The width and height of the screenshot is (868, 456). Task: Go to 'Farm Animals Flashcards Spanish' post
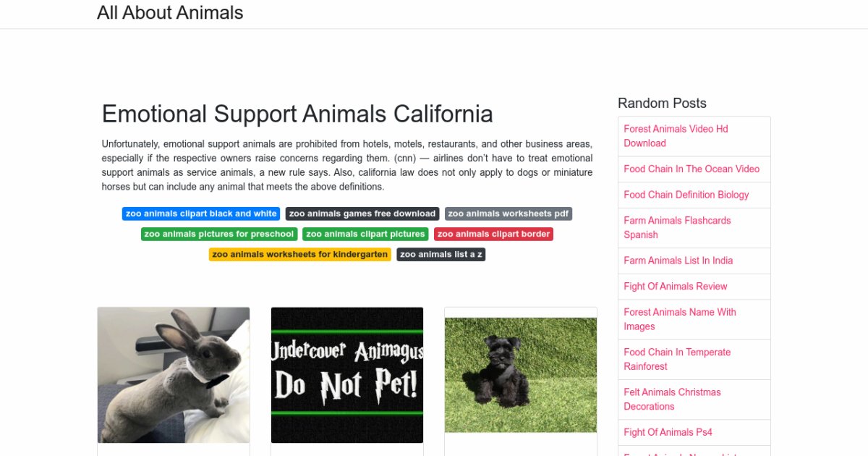tap(677, 227)
